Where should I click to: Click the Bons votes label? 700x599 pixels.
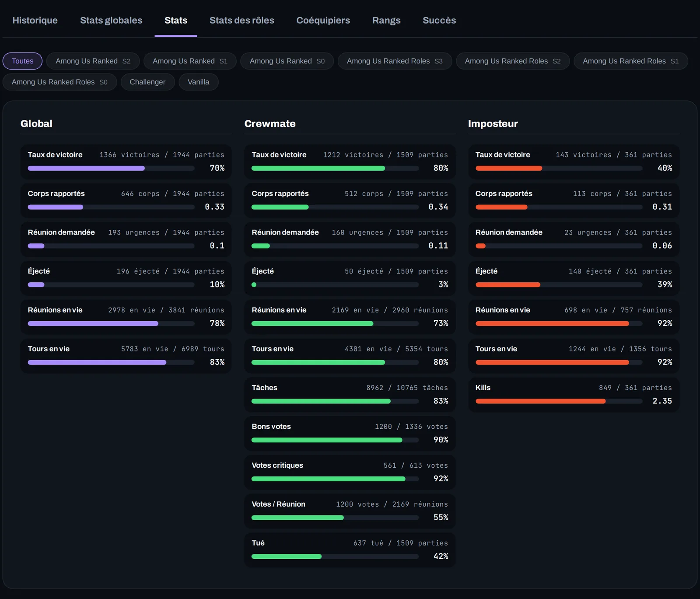(271, 427)
